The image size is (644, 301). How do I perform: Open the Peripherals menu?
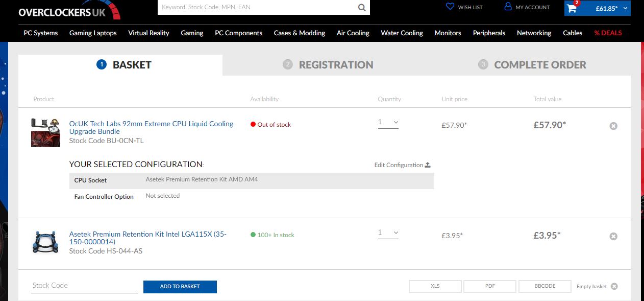point(489,33)
